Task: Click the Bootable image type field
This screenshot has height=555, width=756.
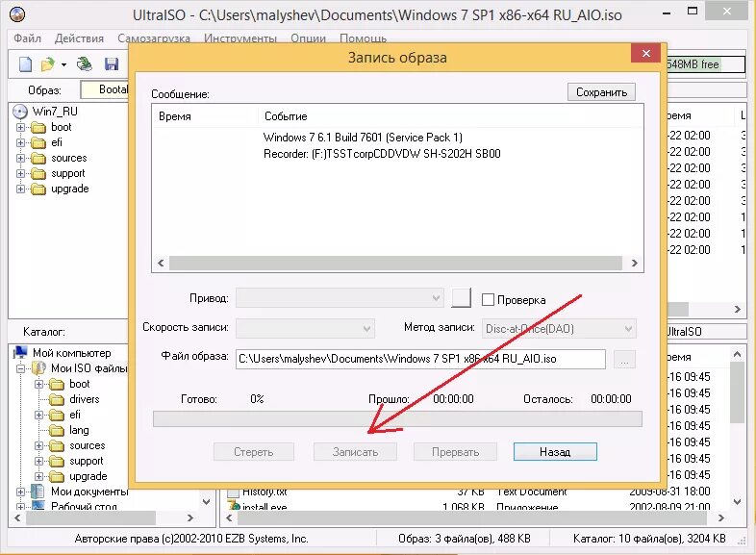Action: (105, 89)
